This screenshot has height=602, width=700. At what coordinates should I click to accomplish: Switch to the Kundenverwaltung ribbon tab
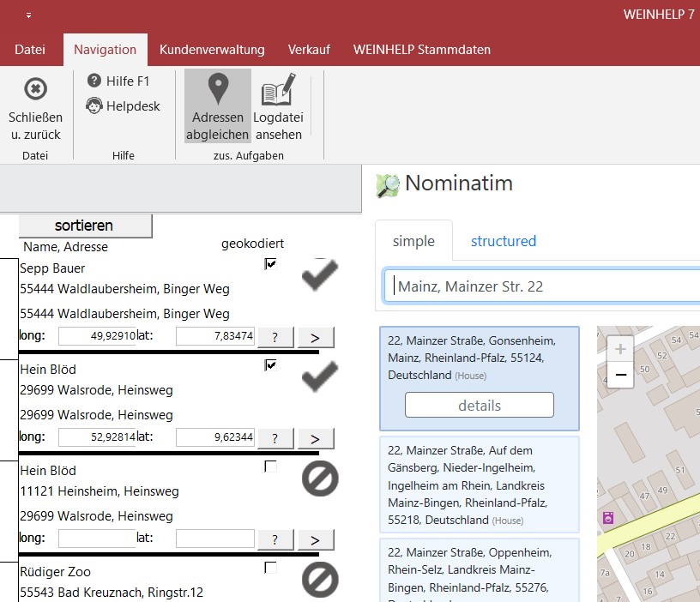click(x=212, y=50)
